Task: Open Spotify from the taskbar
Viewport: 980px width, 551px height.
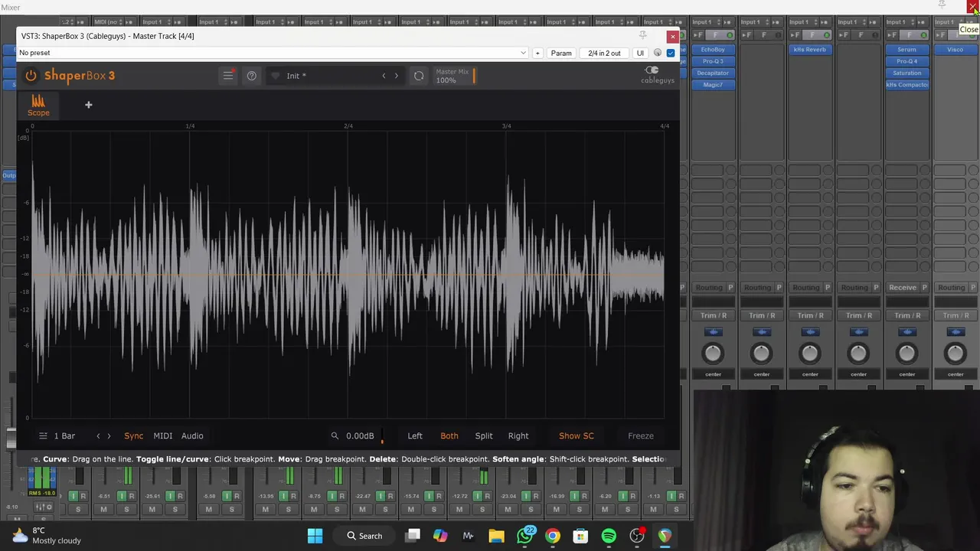Action: coord(609,536)
